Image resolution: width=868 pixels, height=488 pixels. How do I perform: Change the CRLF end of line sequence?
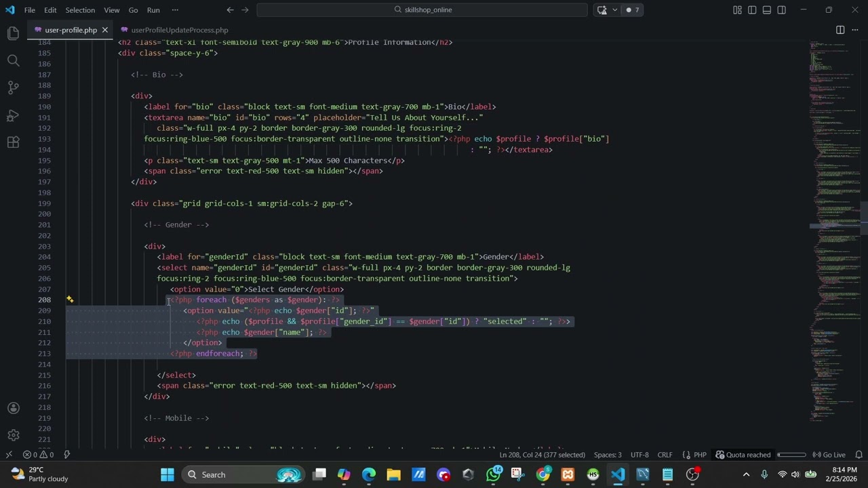pyautogui.click(x=665, y=455)
